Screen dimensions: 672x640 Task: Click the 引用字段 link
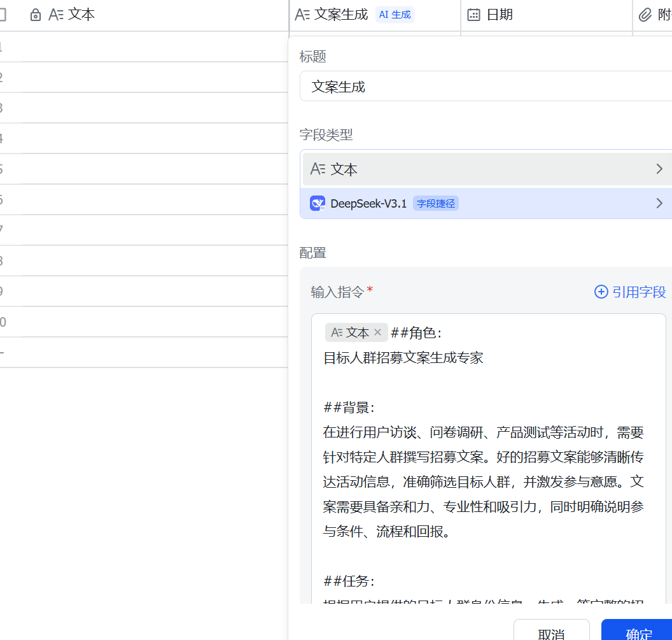(x=638, y=292)
